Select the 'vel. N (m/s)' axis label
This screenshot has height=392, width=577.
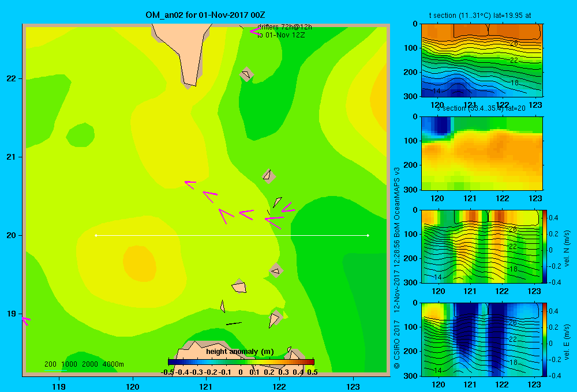click(567, 248)
